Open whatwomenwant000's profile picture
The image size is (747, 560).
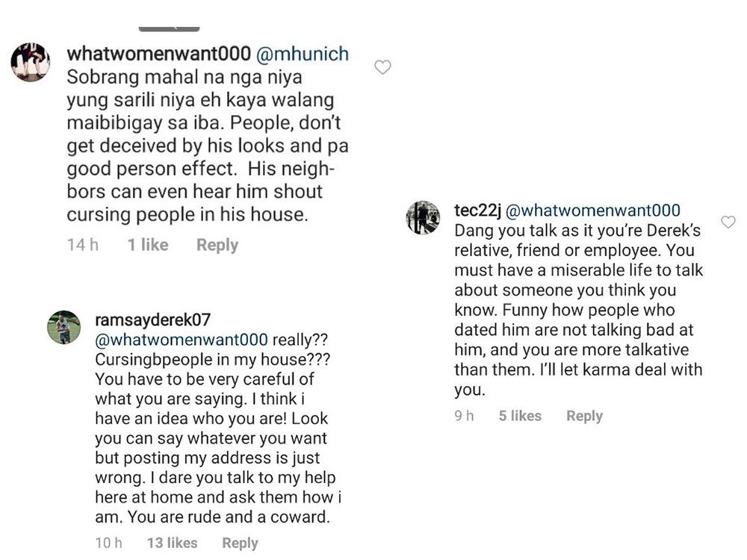[30, 61]
